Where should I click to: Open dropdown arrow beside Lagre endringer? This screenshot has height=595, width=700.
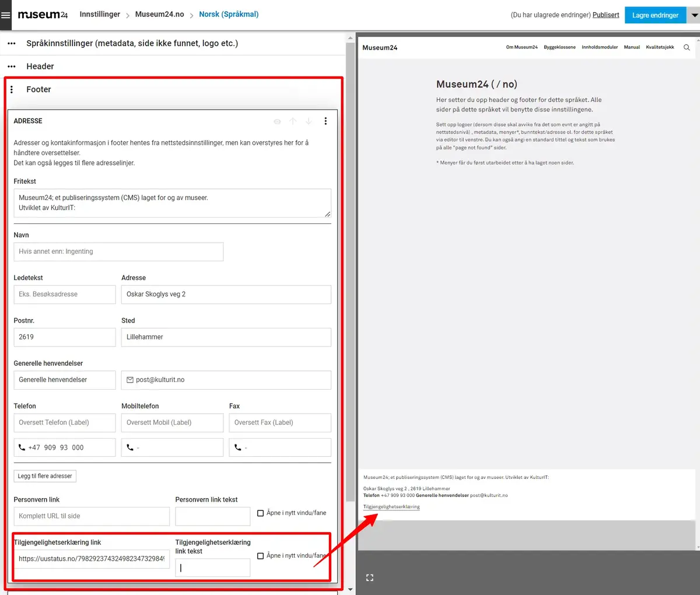tap(693, 15)
